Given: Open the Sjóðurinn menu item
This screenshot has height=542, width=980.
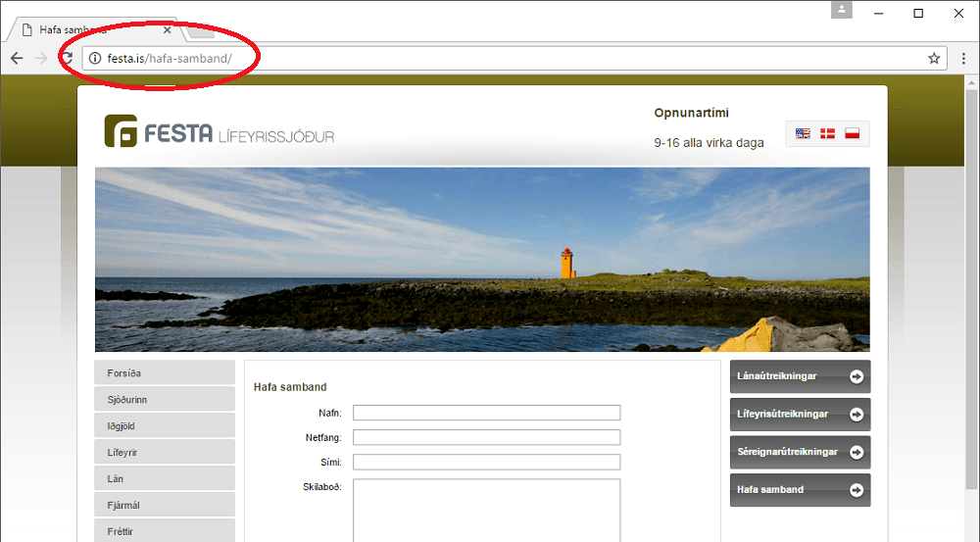Looking at the screenshot, I should pyautogui.click(x=165, y=399).
